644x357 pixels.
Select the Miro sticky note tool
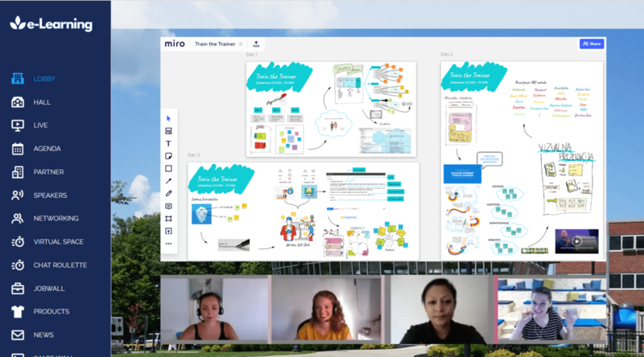168,156
